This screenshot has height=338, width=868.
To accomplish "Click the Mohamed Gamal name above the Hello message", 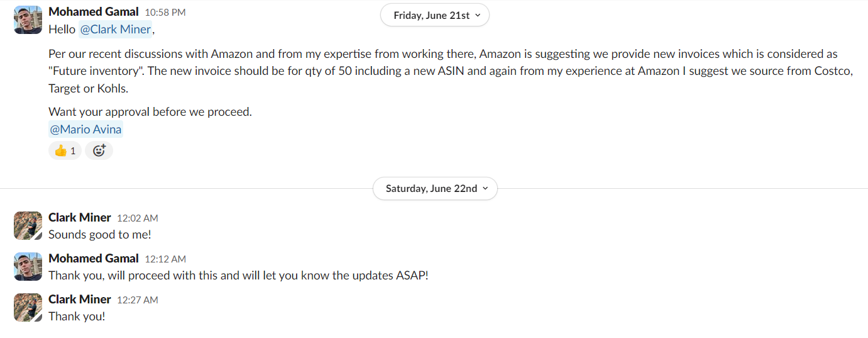I will pyautogui.click(x=94, y=12).
